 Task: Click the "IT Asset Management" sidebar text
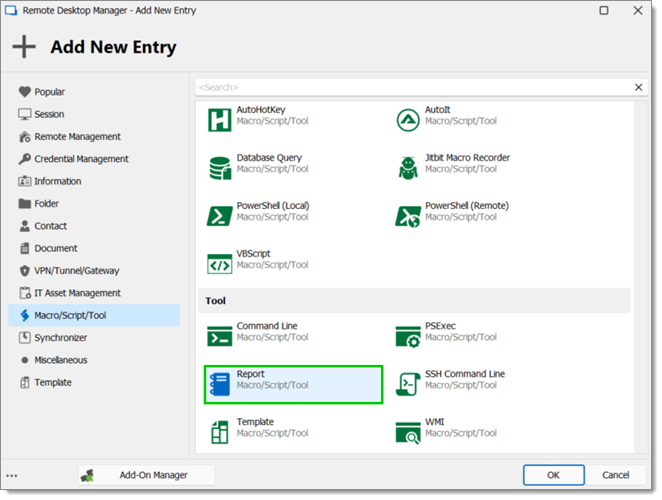point(77,293)
